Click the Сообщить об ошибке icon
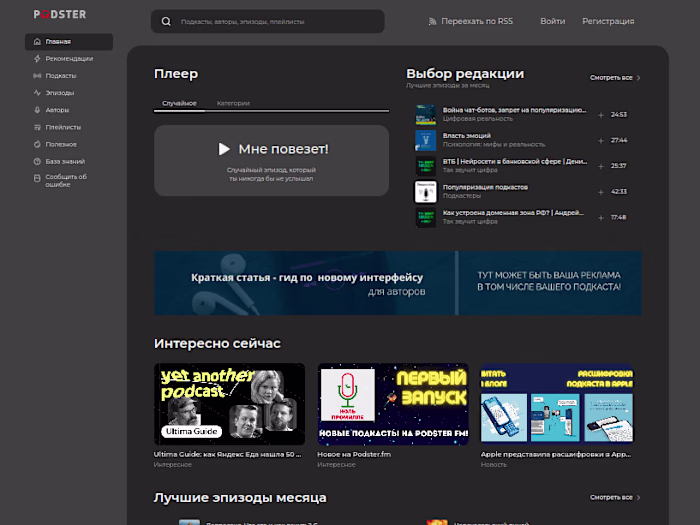The height and width of the screenshot is (525, 700). click(38, 178)
